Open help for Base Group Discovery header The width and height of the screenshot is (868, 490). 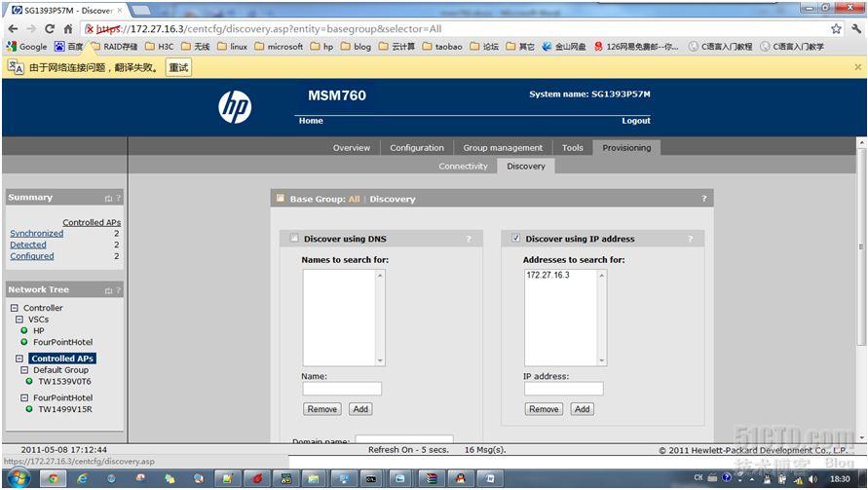[704, 199]
